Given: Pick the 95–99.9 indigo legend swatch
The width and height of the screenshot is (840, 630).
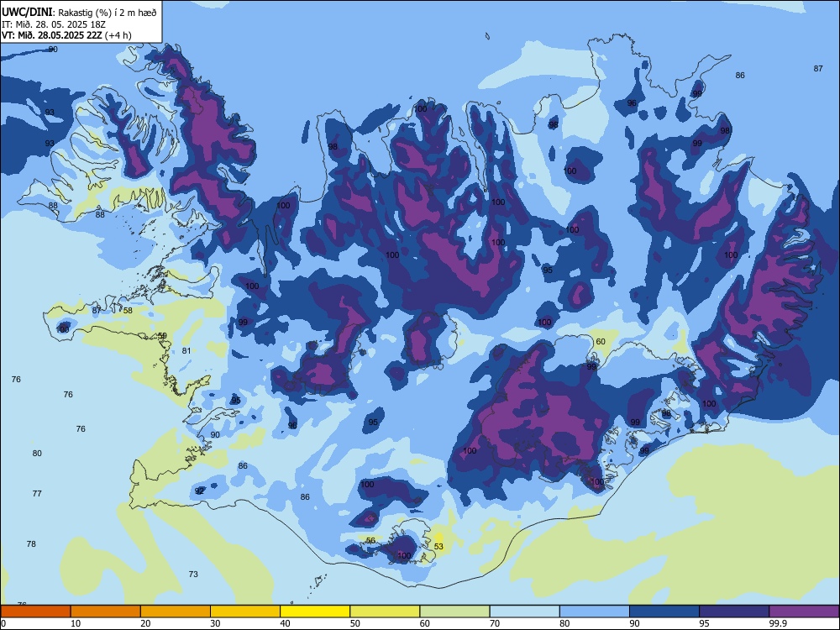Looking at the screenshot, I should tap(734, 612).
